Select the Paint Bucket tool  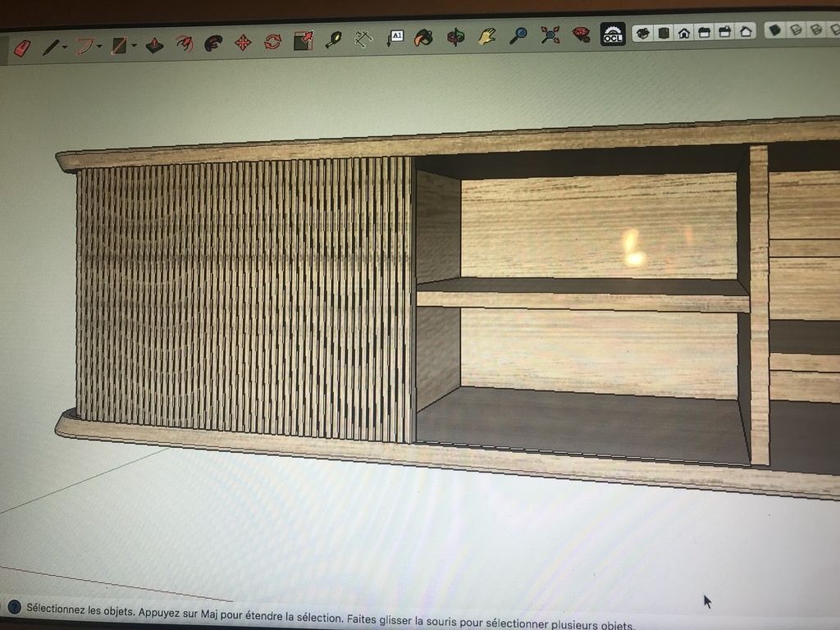click(x=424, y=38)
